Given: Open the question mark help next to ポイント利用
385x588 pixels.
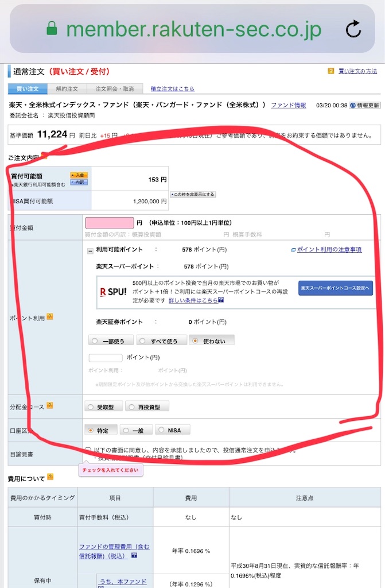Looking at the screenshot, I should tap(50, 317).
